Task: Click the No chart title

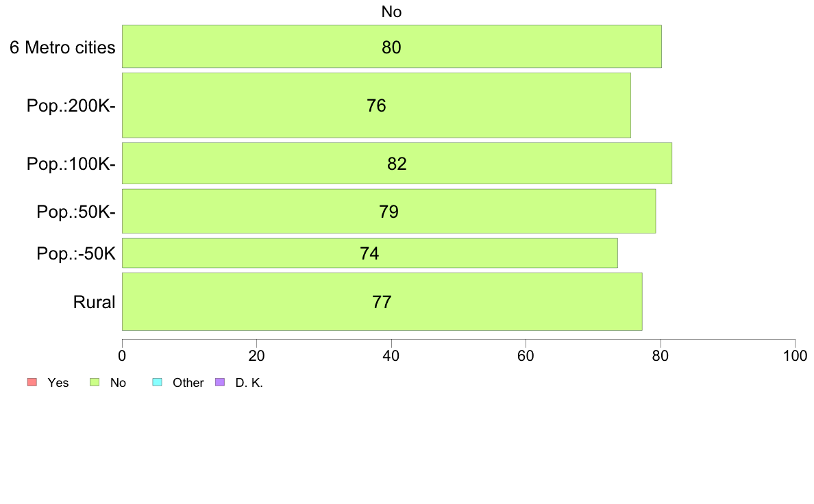Action: (x=391, y=12)
